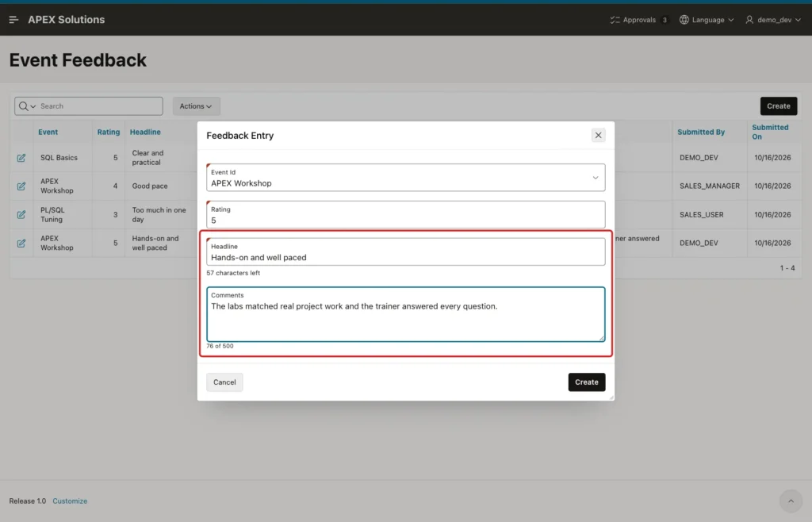
Task: Open the Approvals list
Action: [x=639, y=20]
